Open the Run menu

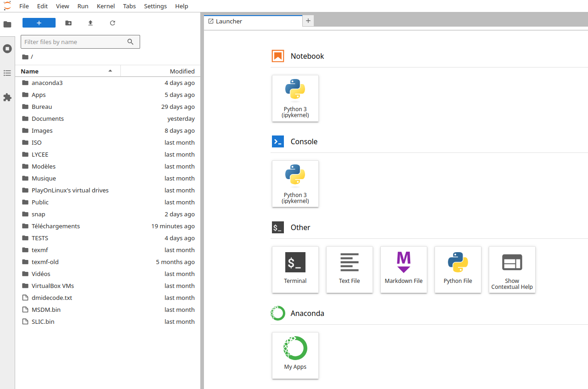pos(83,6)
